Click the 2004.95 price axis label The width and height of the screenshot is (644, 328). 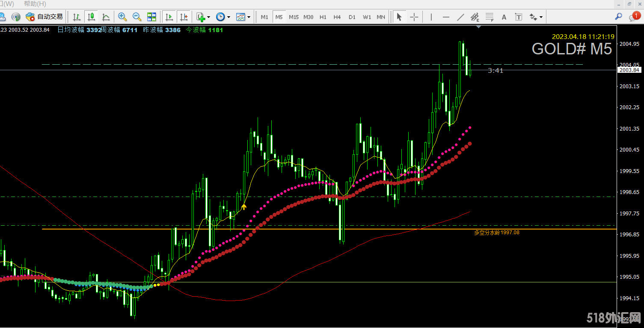[x=629, y=44]
